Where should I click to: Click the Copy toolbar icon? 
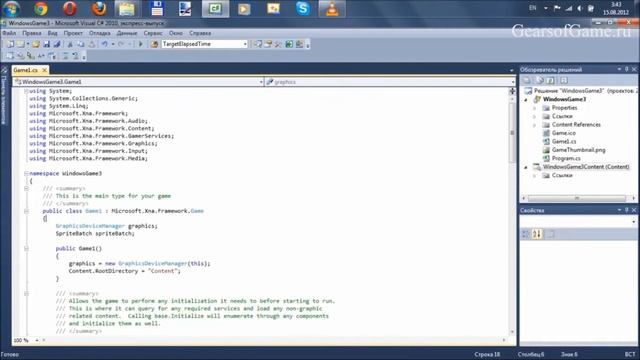(81, 44)
